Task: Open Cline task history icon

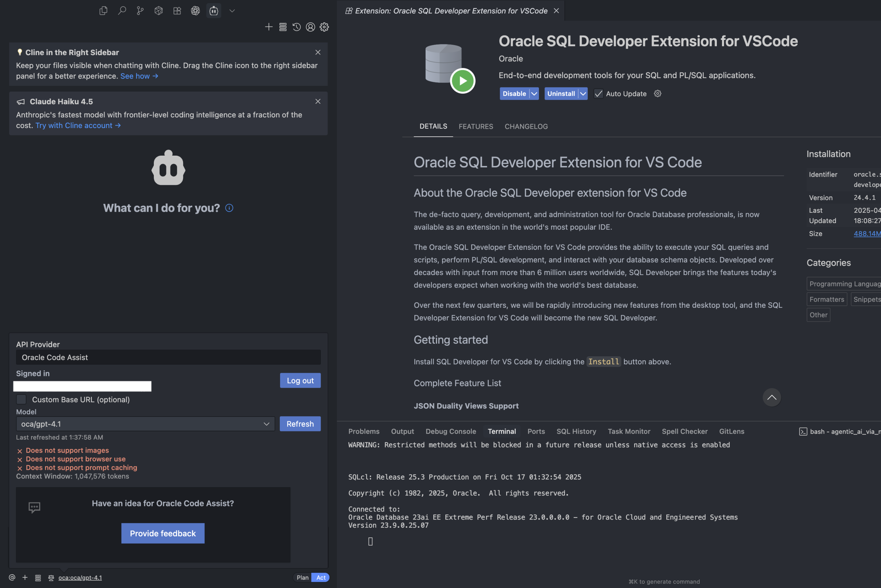Action: click(x=297, y=27)
